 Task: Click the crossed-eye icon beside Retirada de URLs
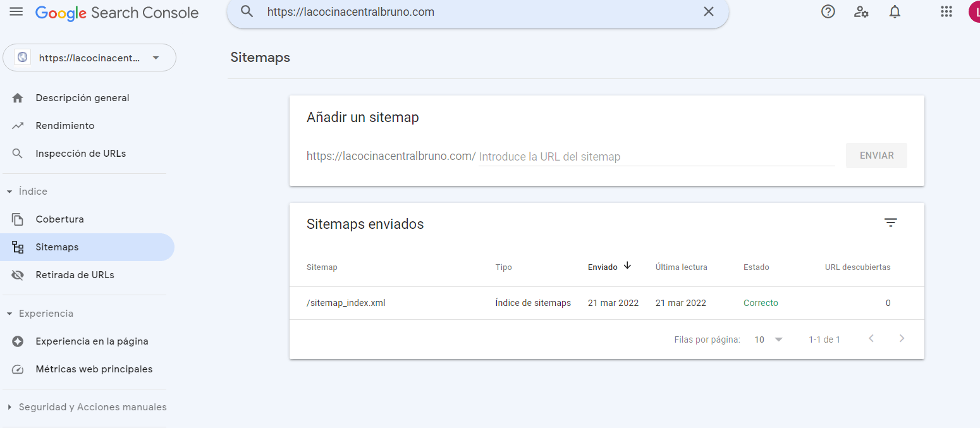(x=18, y=275)
